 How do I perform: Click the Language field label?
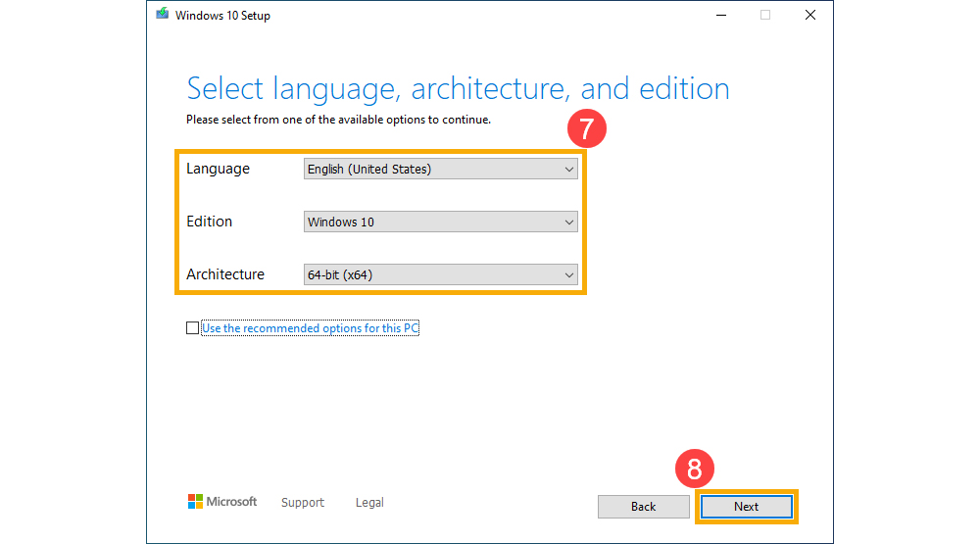tap(219, 169)
